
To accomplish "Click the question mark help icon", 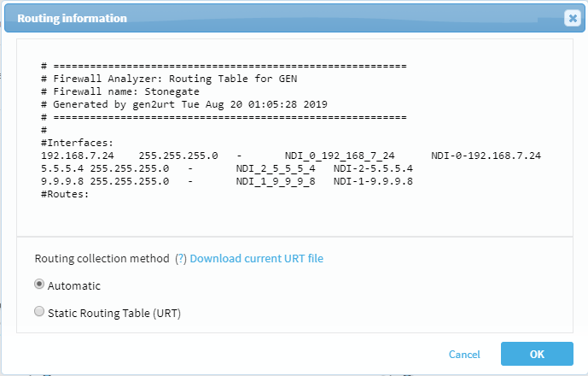I will pyautogui.click(x=180, y=259).
